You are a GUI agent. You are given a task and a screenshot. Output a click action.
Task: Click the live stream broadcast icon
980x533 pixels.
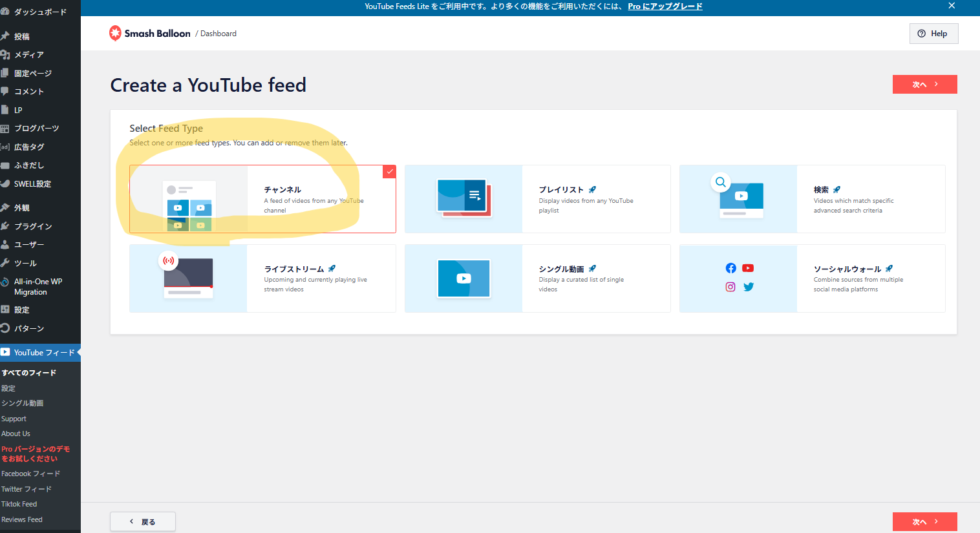168,261
